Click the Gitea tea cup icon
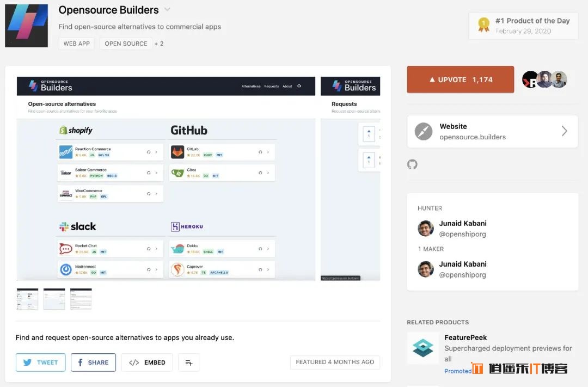Image resolution: width=588 pixels, height=387 pixels. (x=177, y=173)
